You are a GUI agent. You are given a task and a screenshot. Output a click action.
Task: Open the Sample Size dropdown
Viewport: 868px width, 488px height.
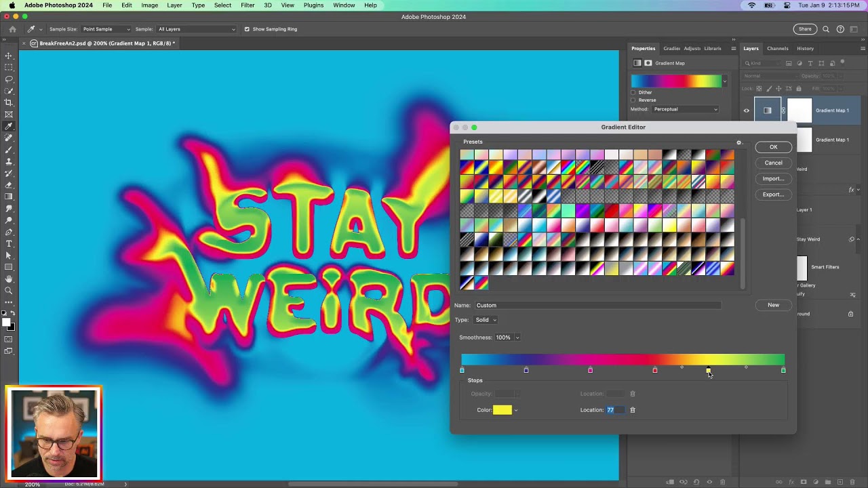(x=106, y=29)
